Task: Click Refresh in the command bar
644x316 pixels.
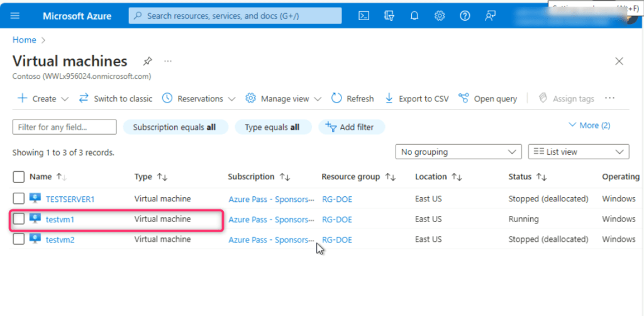Action: click(x=352, y=99)
